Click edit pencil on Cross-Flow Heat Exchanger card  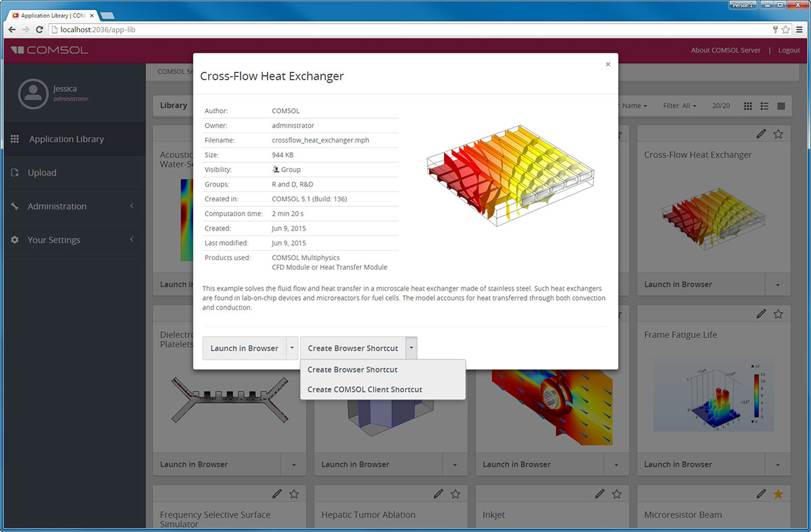pos(762,135)
